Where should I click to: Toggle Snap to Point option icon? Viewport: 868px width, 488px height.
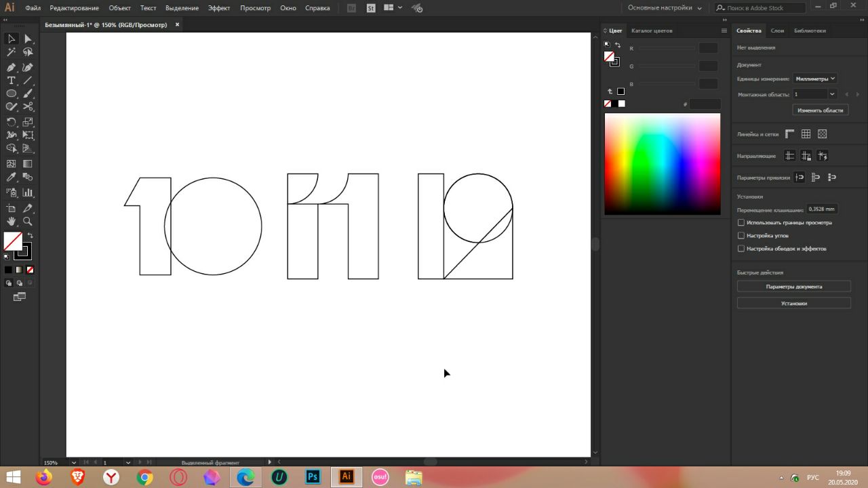coord(800,178)
